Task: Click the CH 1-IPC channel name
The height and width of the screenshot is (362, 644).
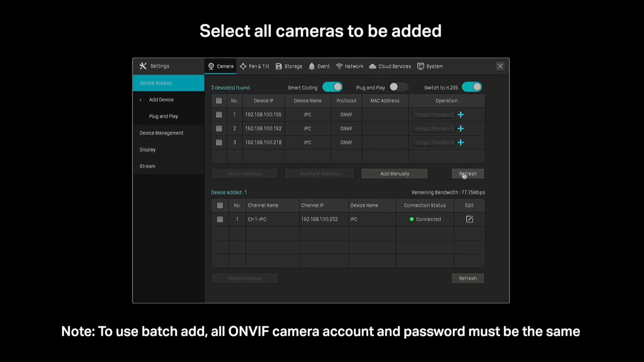Action: click(257, 219)
